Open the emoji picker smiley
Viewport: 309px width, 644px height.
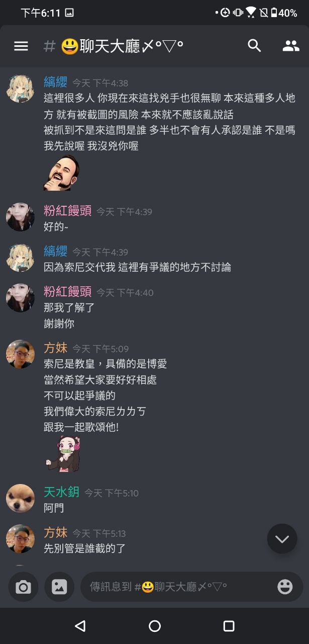tap(285, 587)
